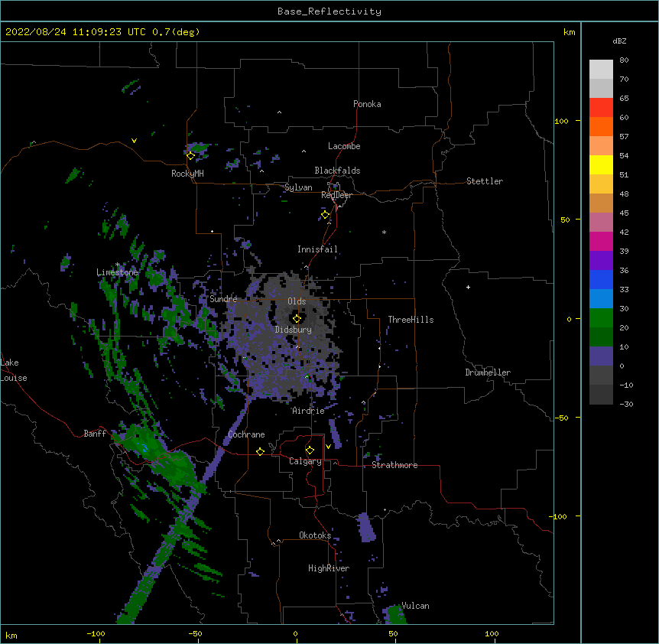Screen dimensions: 659x644
Task: Click the RockyMH label
Action: (187, 174)
